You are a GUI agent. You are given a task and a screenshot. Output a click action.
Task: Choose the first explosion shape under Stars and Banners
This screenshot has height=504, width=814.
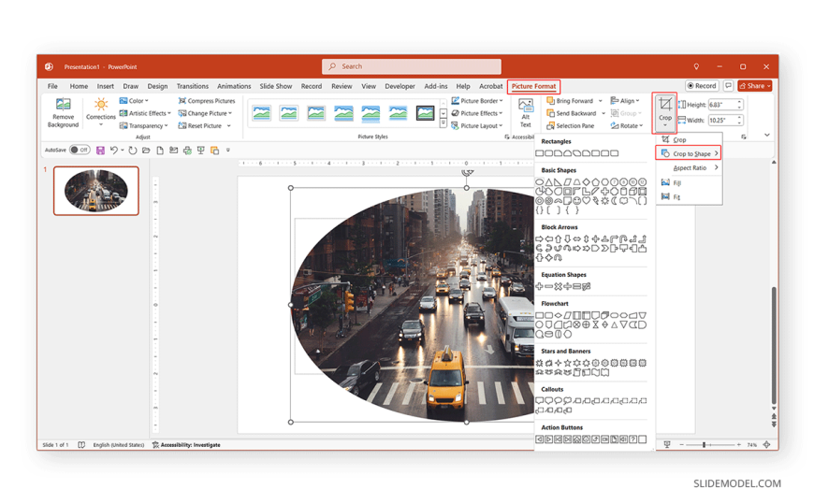pos(539,363)
